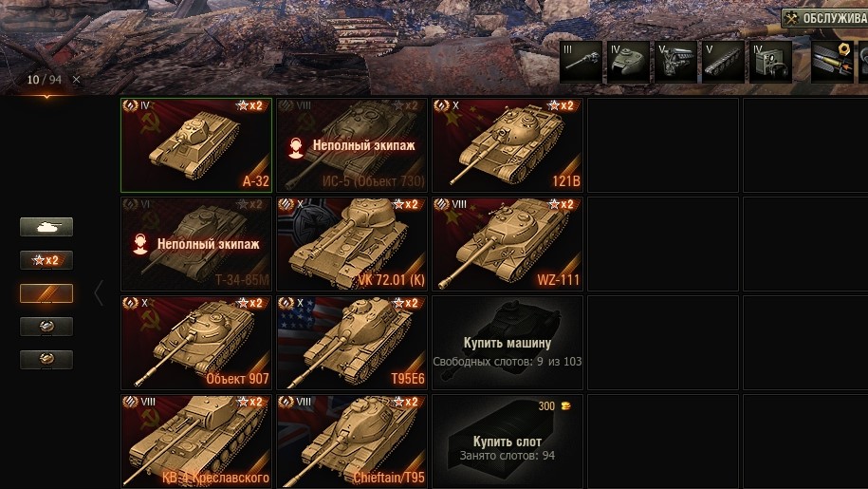Reset filters with the X beside 10 / 94

(77, 79)
